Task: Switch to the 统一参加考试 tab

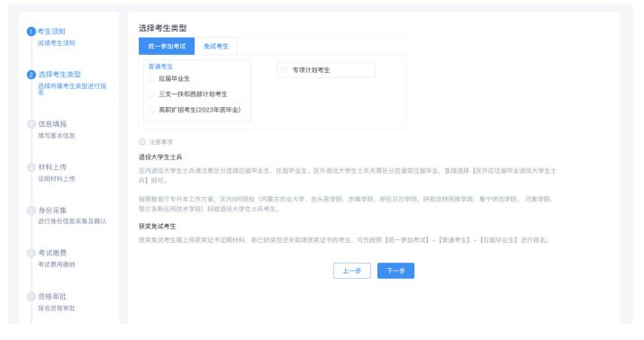Action: pyautogui.click(x=167, y=47)
